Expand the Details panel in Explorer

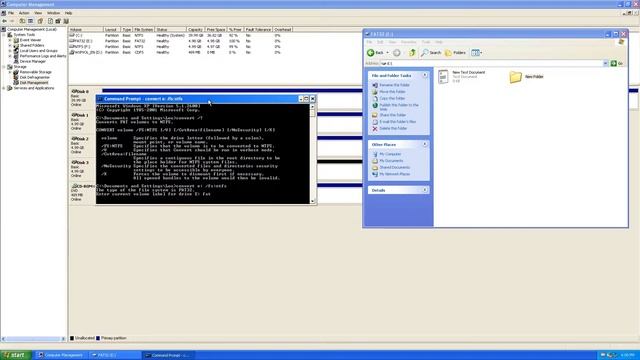pos(424,190)
